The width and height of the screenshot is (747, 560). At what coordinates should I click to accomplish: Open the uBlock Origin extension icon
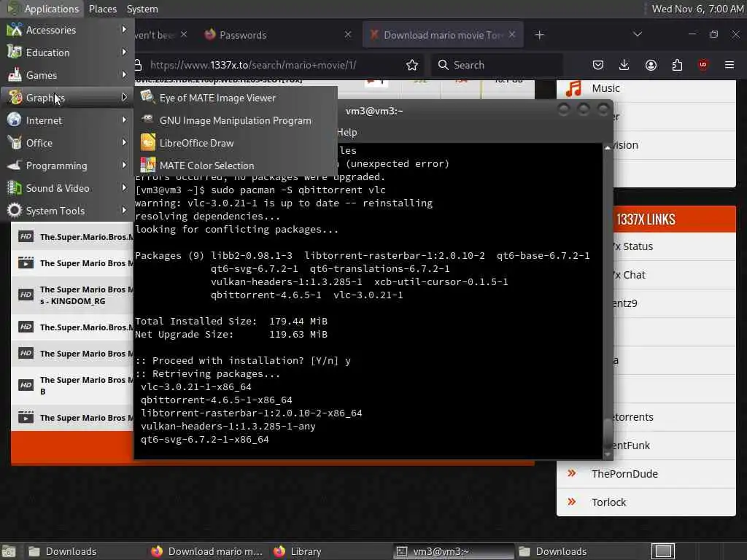point(703,65)
